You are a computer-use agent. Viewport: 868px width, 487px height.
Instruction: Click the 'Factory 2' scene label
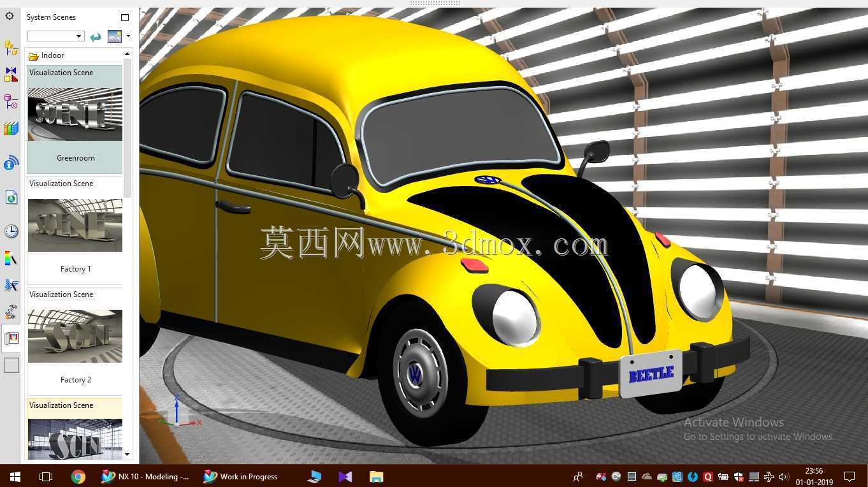click(76, 380)
